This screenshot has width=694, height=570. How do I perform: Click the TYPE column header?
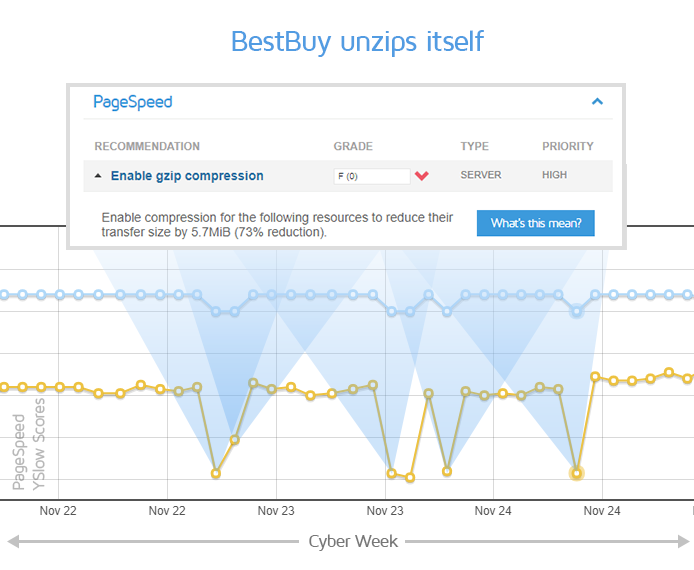click(474, 146)
